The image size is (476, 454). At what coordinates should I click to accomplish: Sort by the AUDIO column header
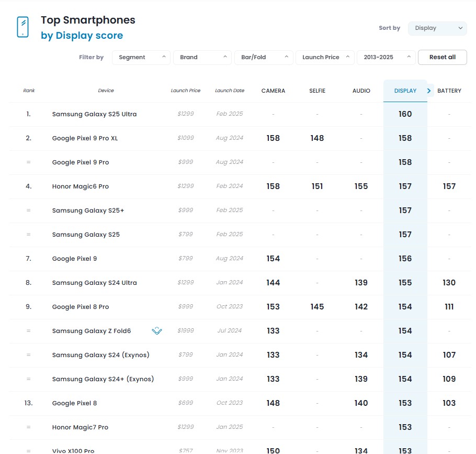coord(361,91)
